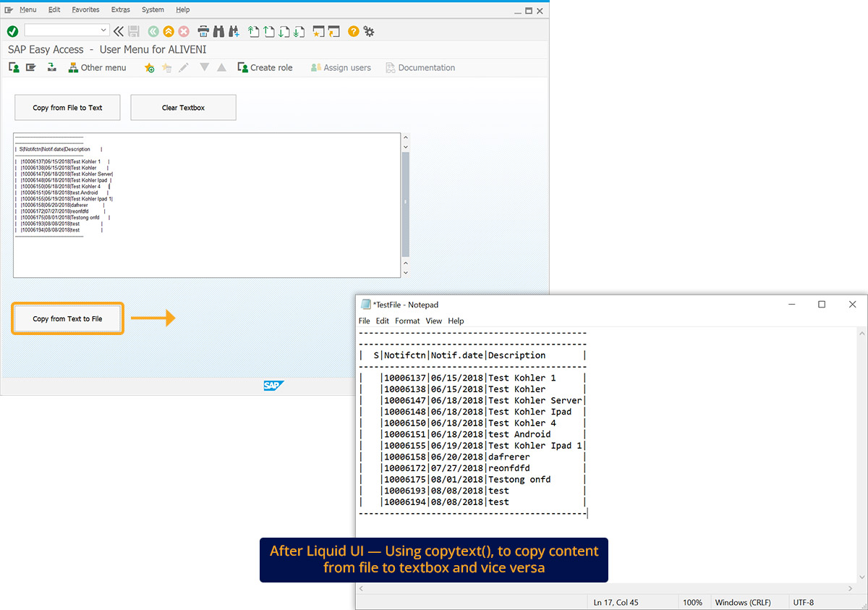The width and height of the screenshot is (868, 610).
Task: Open the Extras menu
Action: coord(121,9)
